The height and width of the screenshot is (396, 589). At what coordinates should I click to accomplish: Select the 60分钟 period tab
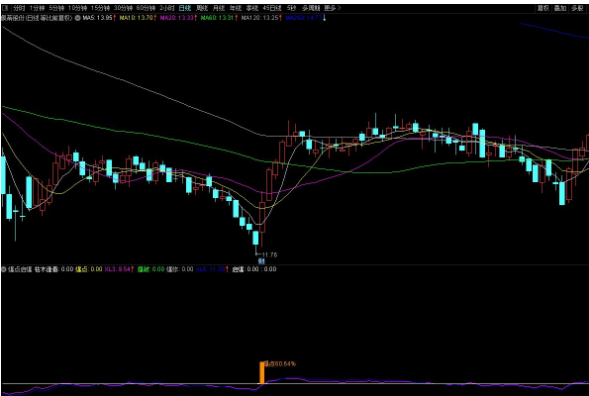tap(146, 8)
